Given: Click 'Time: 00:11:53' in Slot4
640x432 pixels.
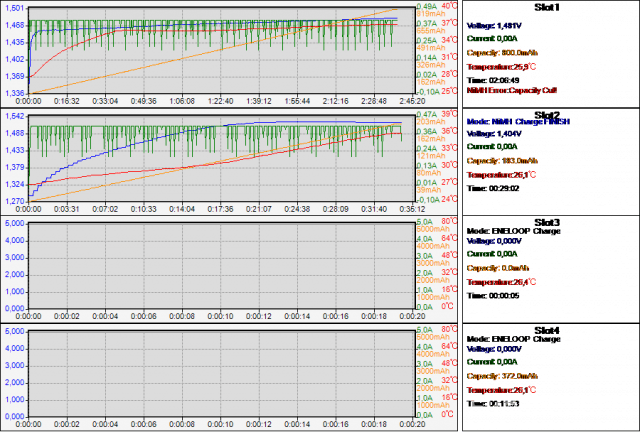Looking at the screenshot, I should (493, 403).
